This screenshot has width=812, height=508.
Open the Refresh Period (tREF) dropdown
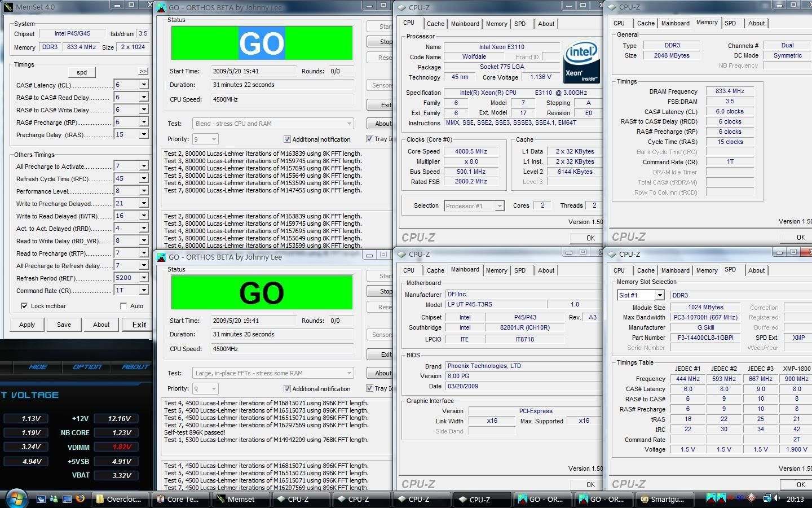pos(143,278)
